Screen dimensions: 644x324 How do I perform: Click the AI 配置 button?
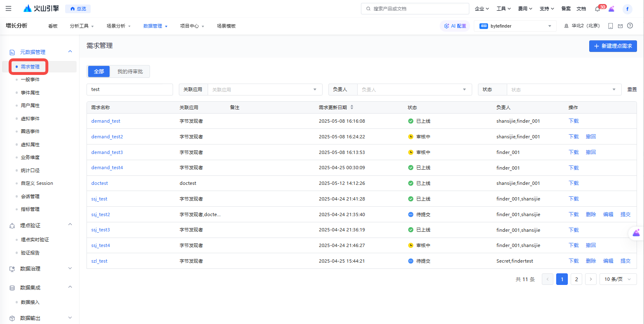(455, 26)
